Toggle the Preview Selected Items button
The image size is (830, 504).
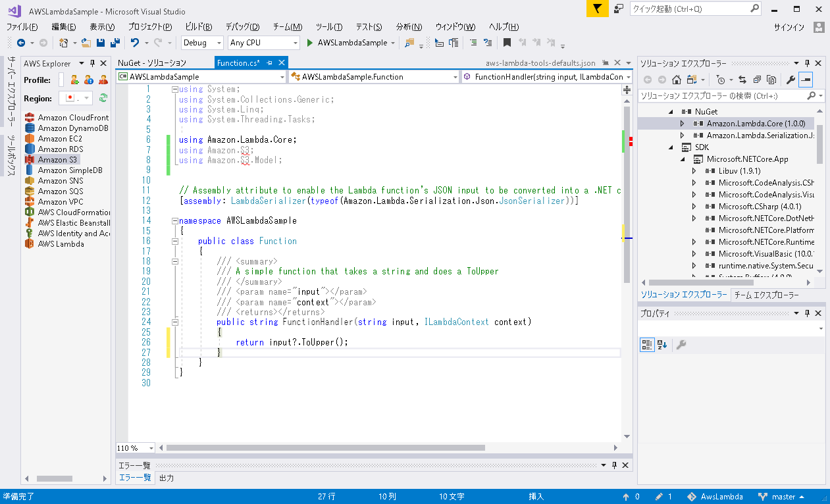pyautogui.click(x=806, y=80)
